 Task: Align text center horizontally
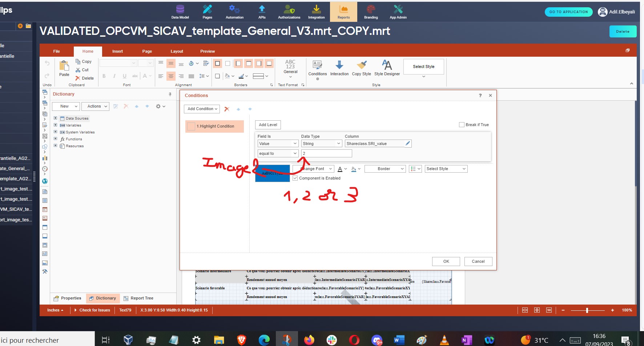(171, 76)
